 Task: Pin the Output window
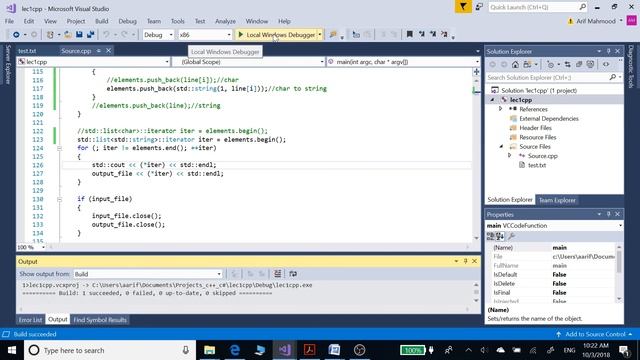pyautogui.click(x=465, y=261)
